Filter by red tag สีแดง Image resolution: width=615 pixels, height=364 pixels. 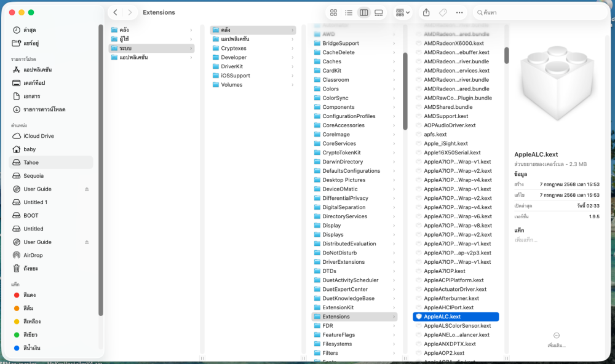point(51,295)
